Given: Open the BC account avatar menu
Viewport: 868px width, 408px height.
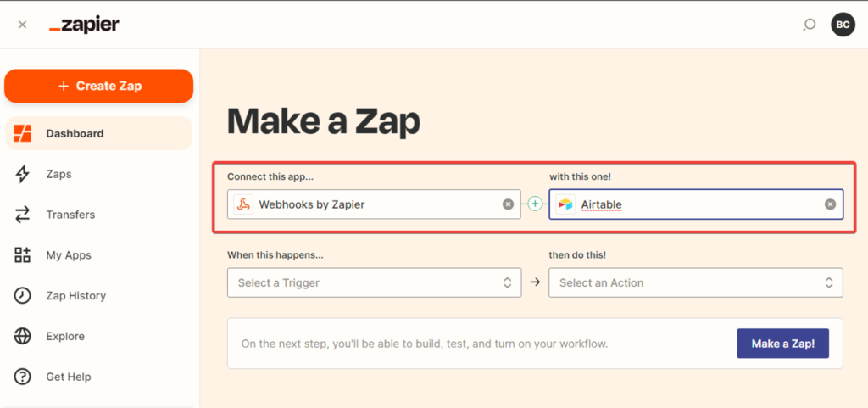Looking at the screenshot, I should (843, 25).
